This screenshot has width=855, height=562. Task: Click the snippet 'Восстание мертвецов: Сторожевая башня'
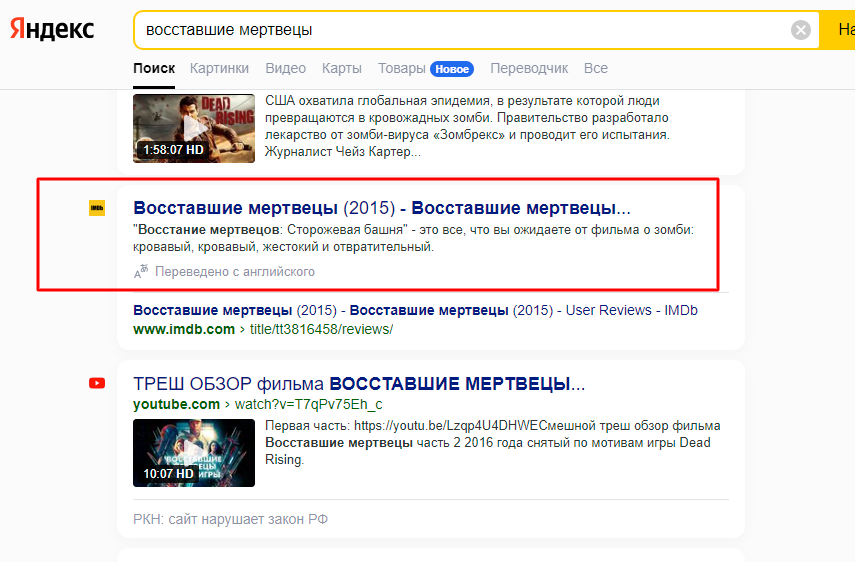413,238
